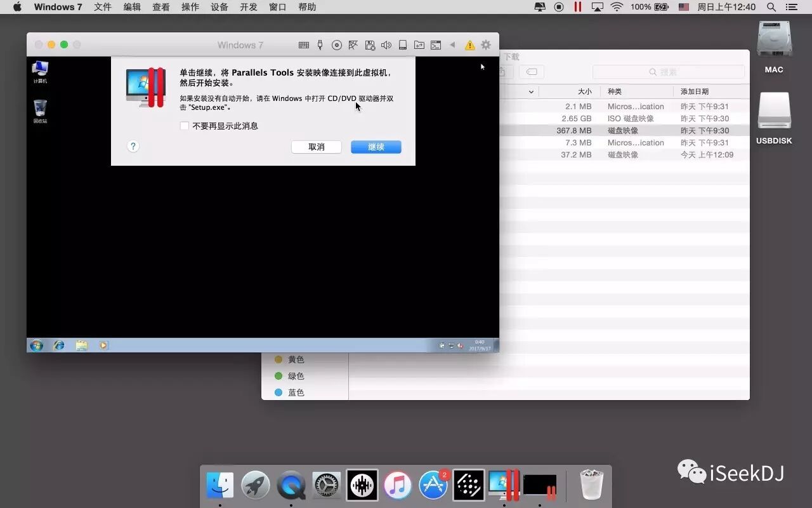This screenshot has width=812, height=508.
Task: Click the tags button in Finder toolbar
Action: pos(532,72)
